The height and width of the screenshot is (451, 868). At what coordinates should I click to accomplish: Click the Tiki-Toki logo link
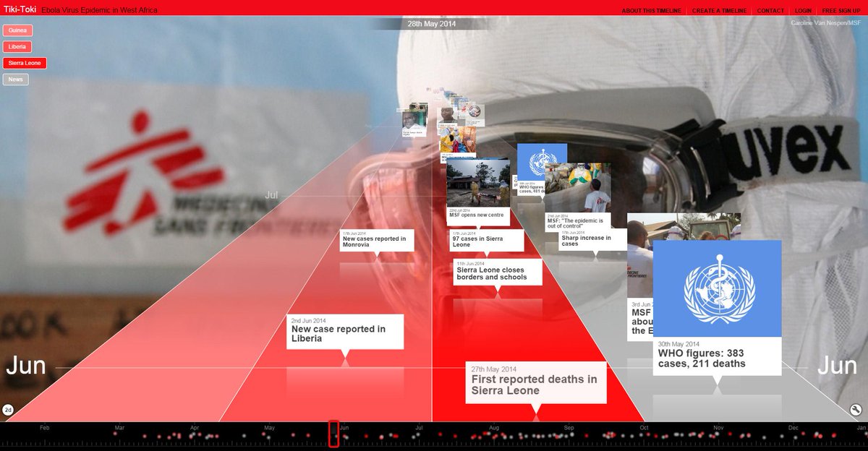pos(19,10)
